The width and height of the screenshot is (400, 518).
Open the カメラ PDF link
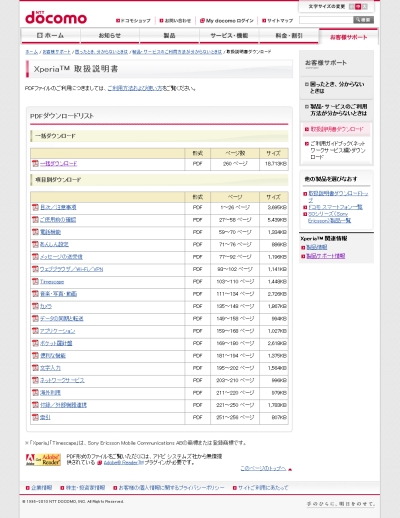click(x=46, y=306)
